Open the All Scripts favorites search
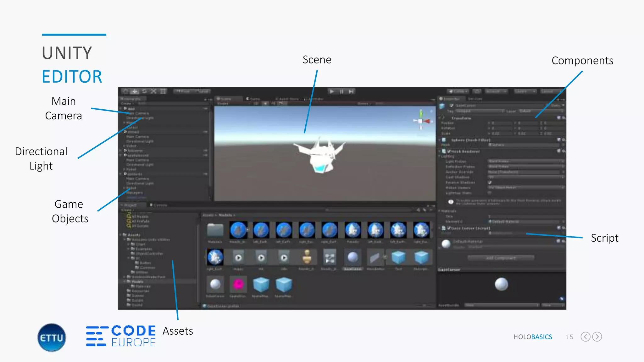The image size is (644, 362). pos(138,226)
